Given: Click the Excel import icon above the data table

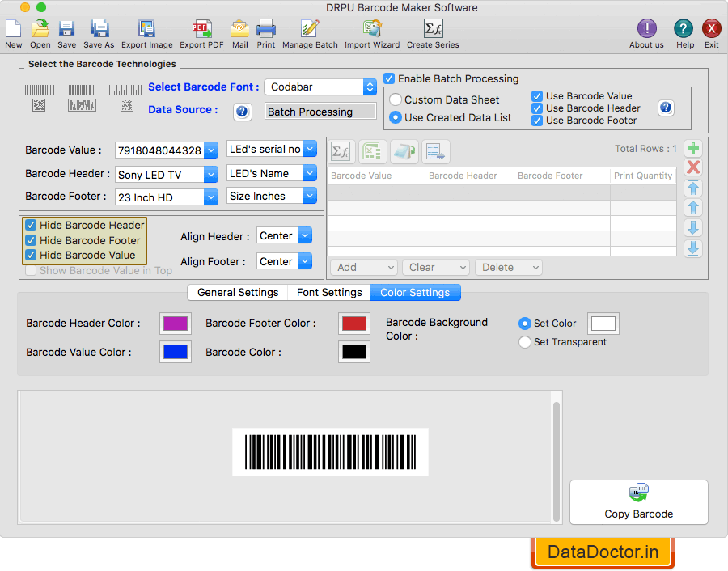Looking at the screenshot, I should tap(373, 152).
